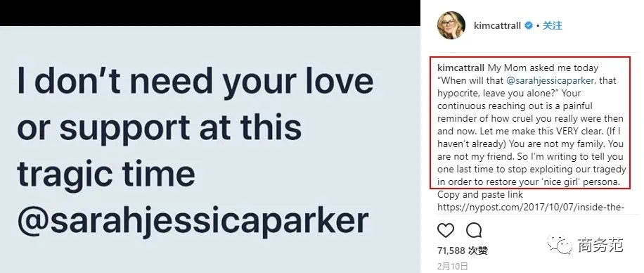Viewport: 644px width, 273px height.
Task: Click the black bar above the post image
Action: tap(210, 13)
